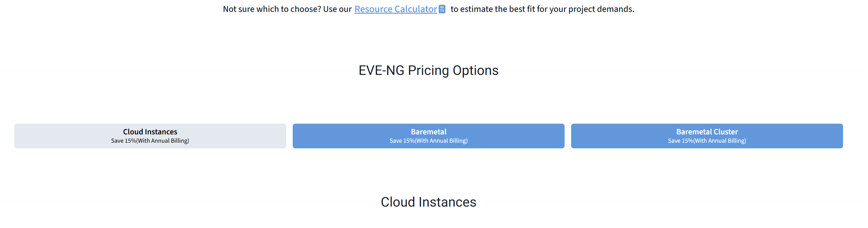Select the Baremetal pricing tab
868x228 pixels.
pos(428,136)
